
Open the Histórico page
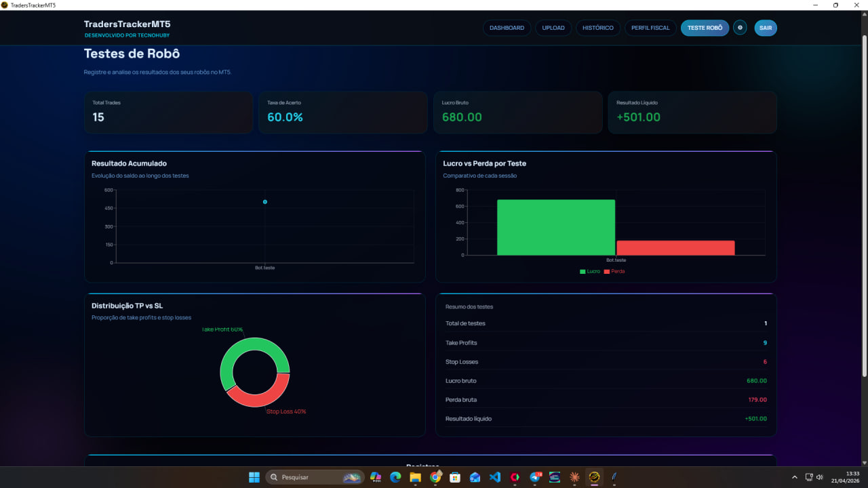pyautogui.click(x=598, y=28)
